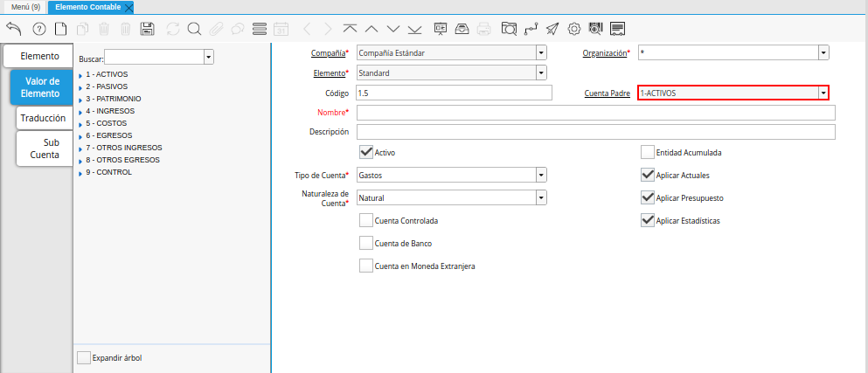868x373 pixels.
Task: Jump to the last record icon
Action: pos(414,28)
